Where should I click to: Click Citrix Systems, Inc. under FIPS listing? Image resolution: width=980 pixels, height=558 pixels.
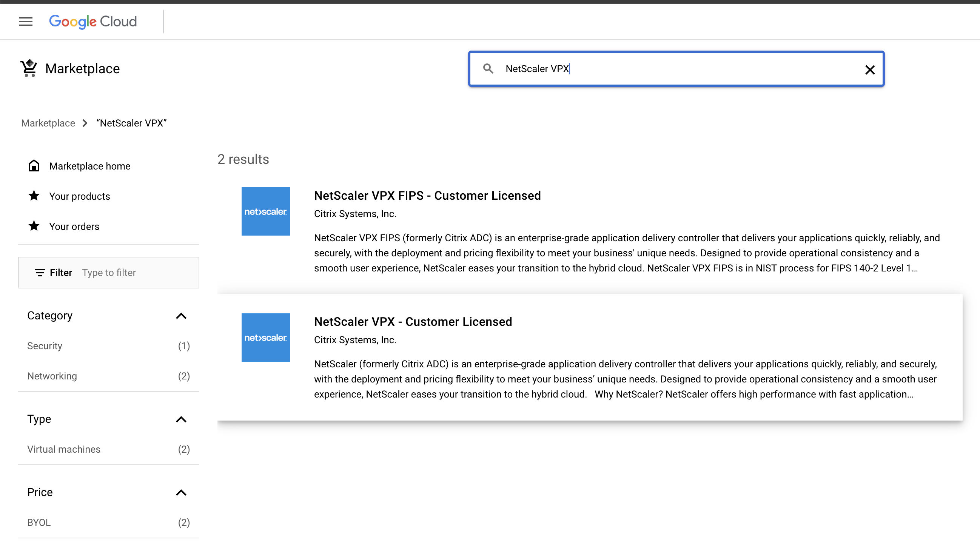click(355, 214)
